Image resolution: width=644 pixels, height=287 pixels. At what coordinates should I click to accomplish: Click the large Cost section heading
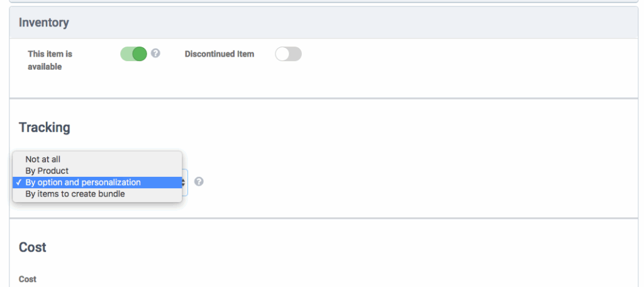click(x=33, y=247)
